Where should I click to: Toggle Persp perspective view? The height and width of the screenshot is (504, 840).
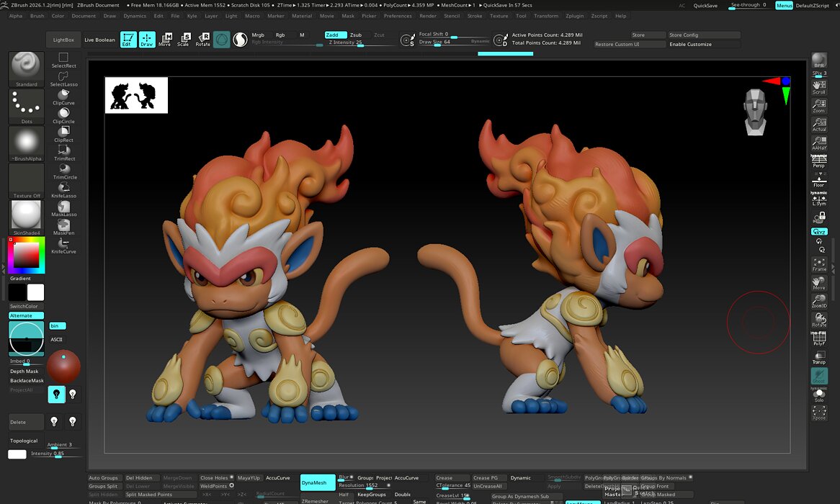[x=819, y=161]
